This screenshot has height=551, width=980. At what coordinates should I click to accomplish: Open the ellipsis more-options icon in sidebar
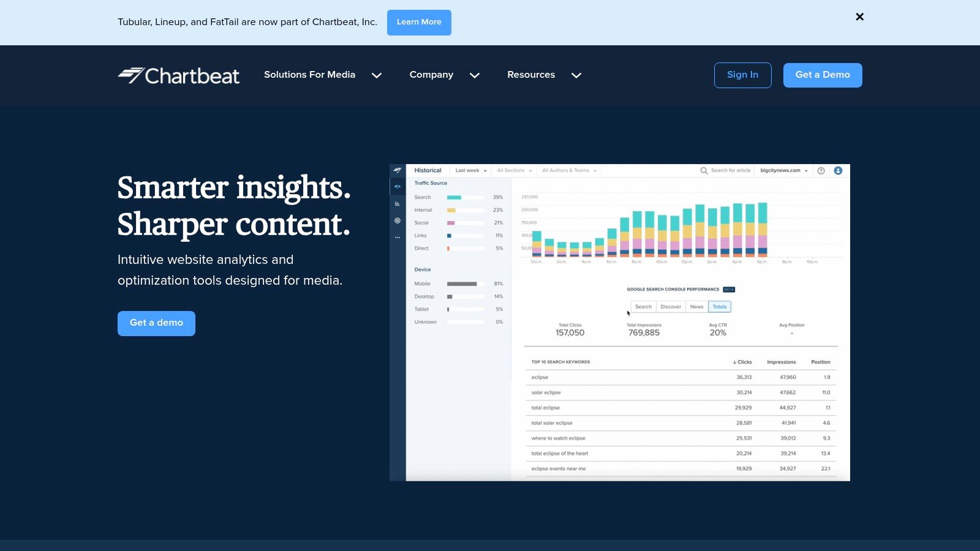397,237
